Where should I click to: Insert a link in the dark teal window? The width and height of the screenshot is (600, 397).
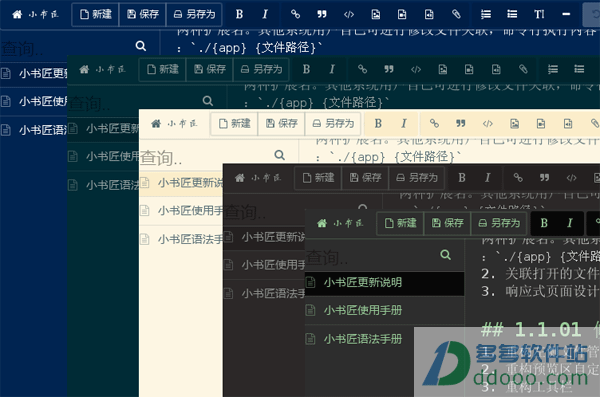pos(362,69)
